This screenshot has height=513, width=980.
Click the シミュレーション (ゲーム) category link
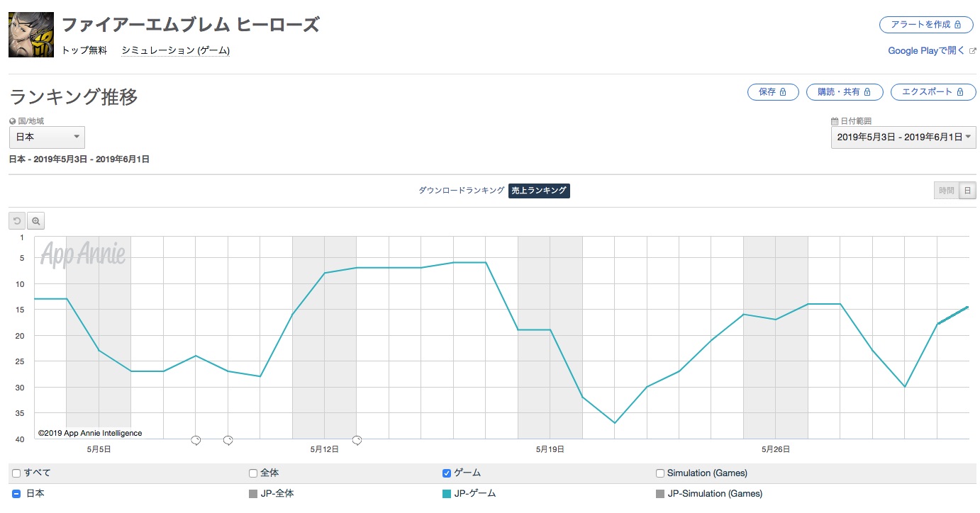pos(175,50)
